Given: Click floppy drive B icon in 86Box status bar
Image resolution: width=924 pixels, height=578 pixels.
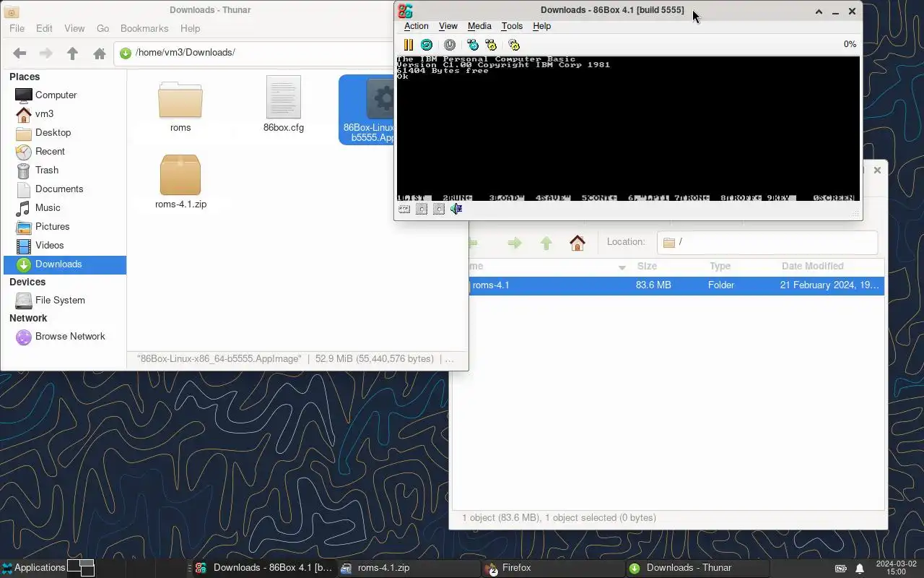Looking at the screenshot, I should point(439,209).
